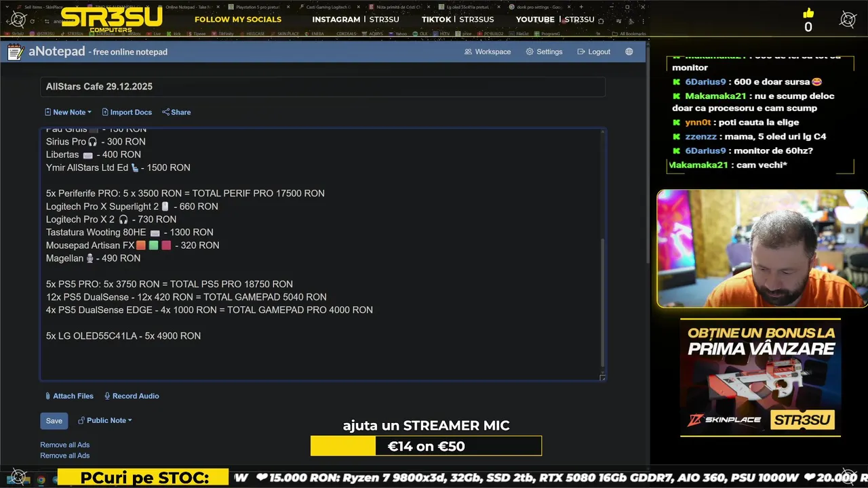The image size is (868, 488).
Task: Click the thumbs-up like icon
Action: pyautogui.click(x=808, y=13)
